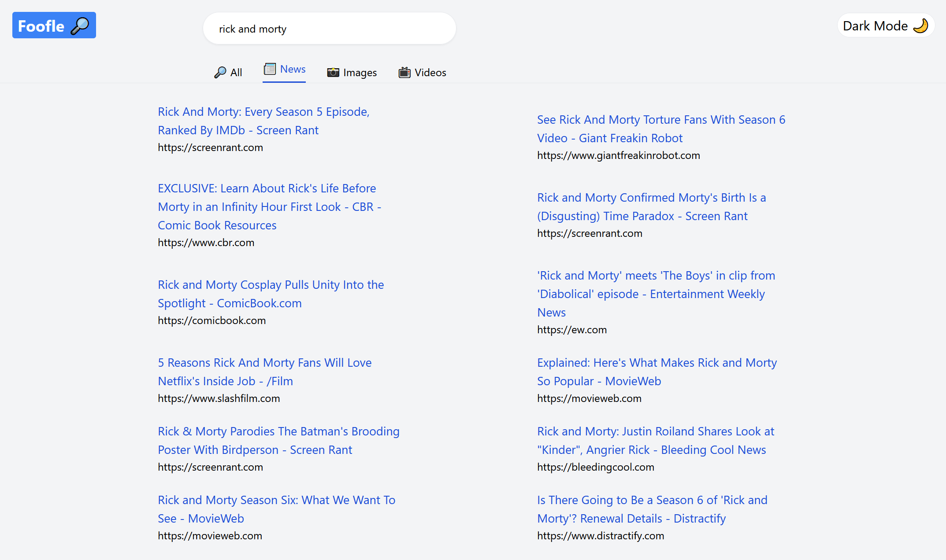946x560 pixels.
Task: Open the Distractify Season 6 renewal article
Action: 652,509
